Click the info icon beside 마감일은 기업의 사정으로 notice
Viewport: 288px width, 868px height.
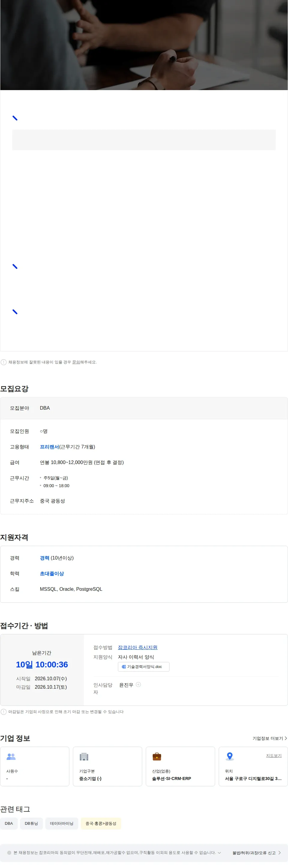(x=4, y=712)
